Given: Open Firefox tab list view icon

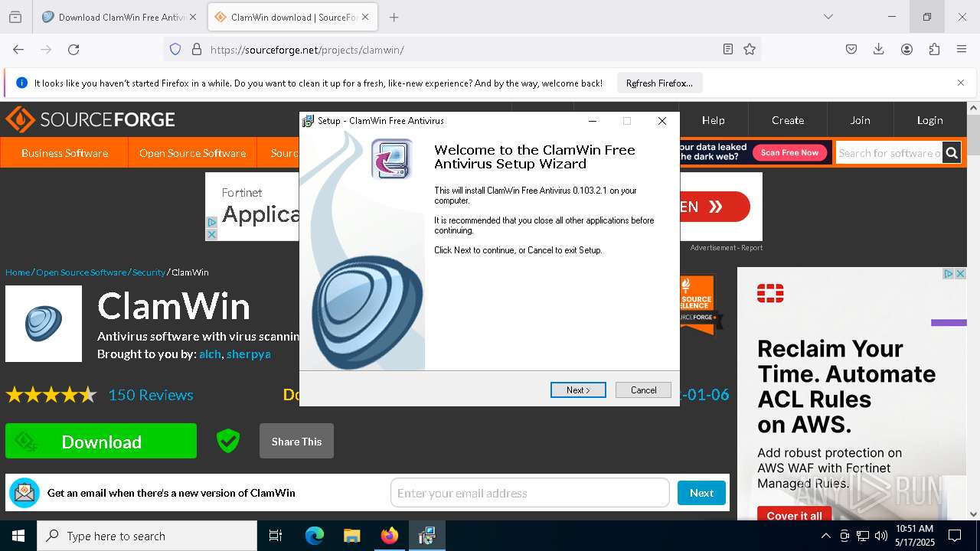Looking at the screenshot, I should coord(15,17).
